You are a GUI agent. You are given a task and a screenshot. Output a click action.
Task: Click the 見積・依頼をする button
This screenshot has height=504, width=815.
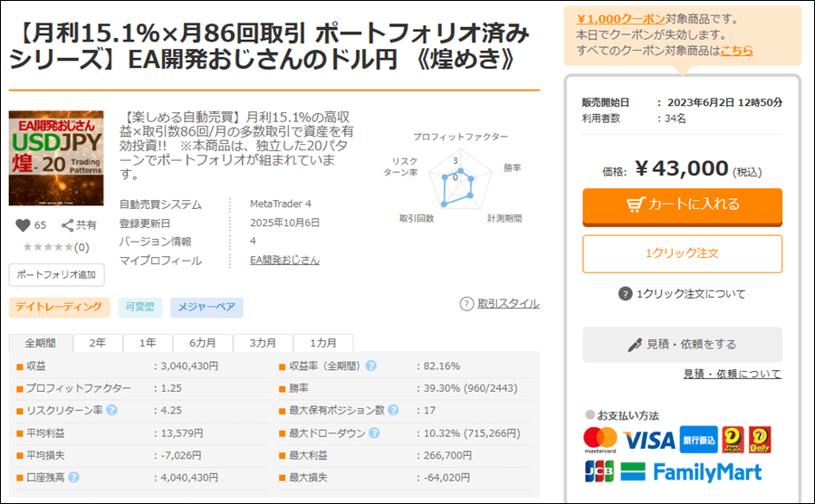pos(682,344)
